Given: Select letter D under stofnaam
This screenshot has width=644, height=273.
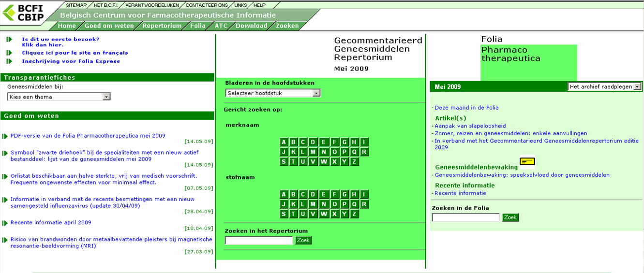Looking at the screenshot, I should pyautogui.click(x=314, y=194).
